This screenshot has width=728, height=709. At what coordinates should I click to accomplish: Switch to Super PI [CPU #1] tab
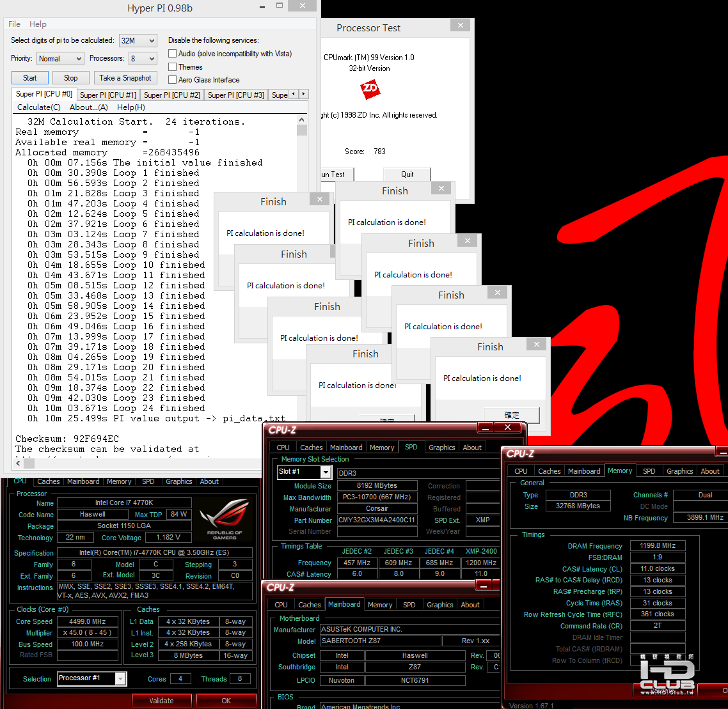(107, 95)
